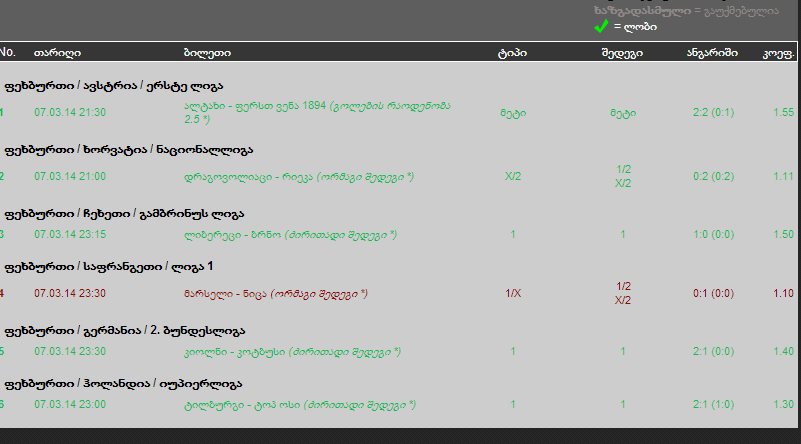
Task: Click bet type '1' in ლიბერეცი row
Action: (x=513, y=235)
